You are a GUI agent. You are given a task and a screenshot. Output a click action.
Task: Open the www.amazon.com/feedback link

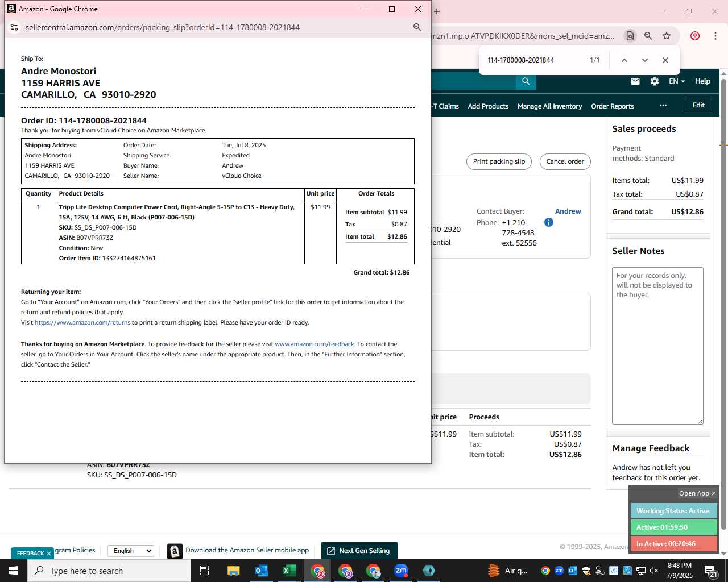pos(315,344)
